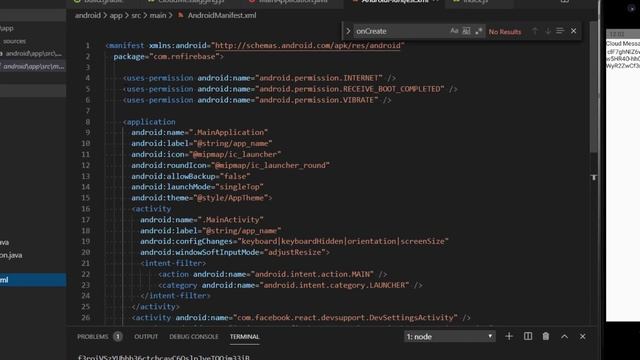The image size is (640, 360).
Task: Toggle Match Case in find widget
Action: tap(454, 31)
